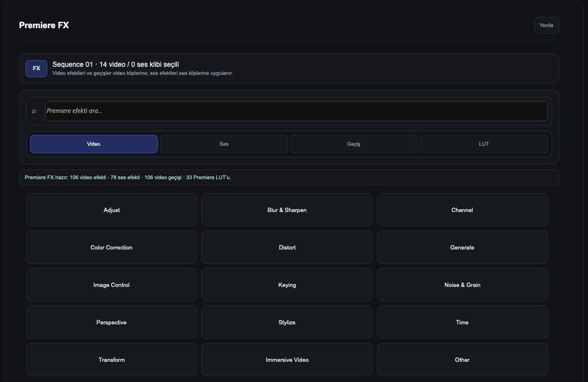The height and width of the screenshot is (382, 588).
Task: Focus the Premiere efekti ara search field
Action: click(x=296, y=111)
